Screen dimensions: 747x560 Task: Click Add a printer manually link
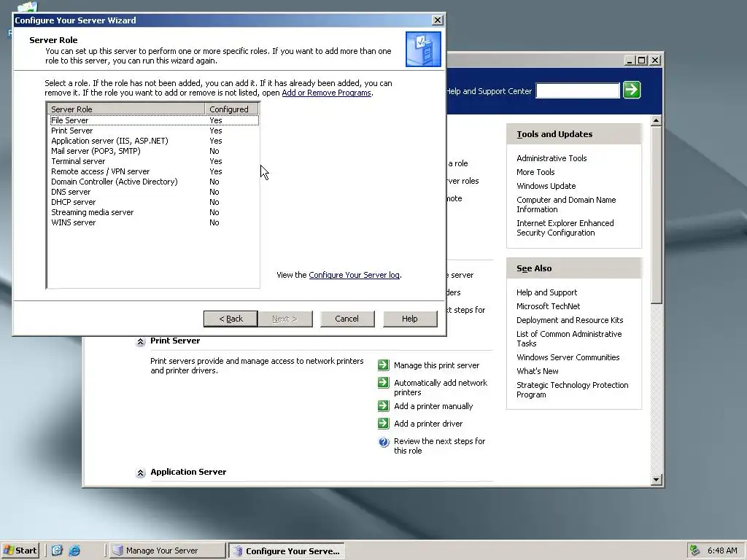click(x=433, y=406)
